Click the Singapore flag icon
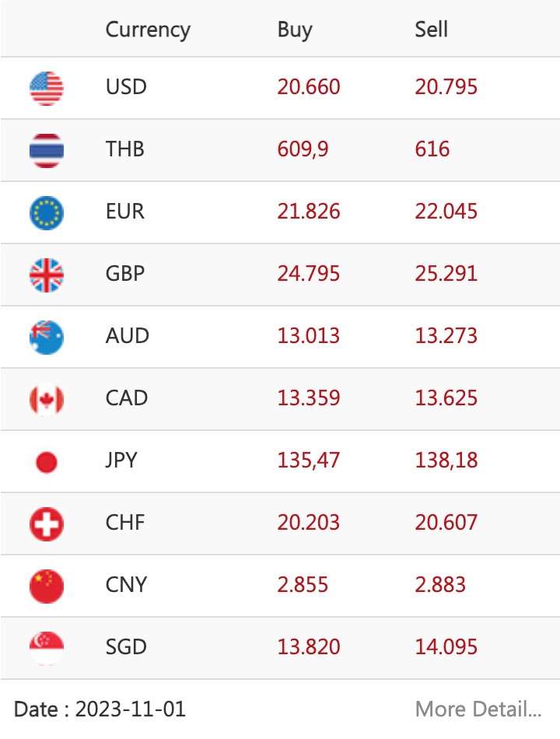Screen dimensions: 560x739 (x=46, y=648)
